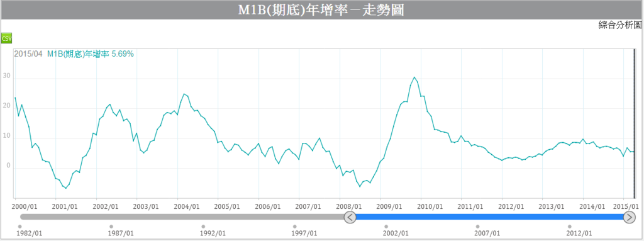Click the right range slider handle arrow
The image size is (644, 241).
(x=630, y=217)
